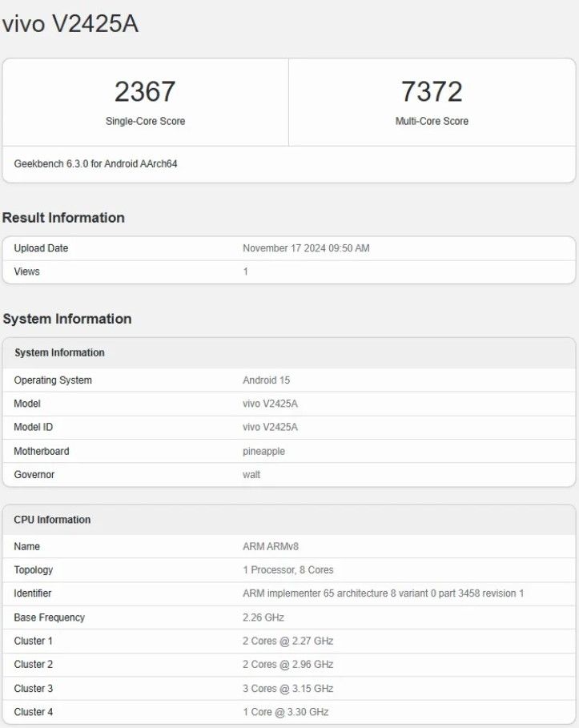The image size is (579, 728).
Task: Select the 'Android 15' value
Action: coord(266,380)
